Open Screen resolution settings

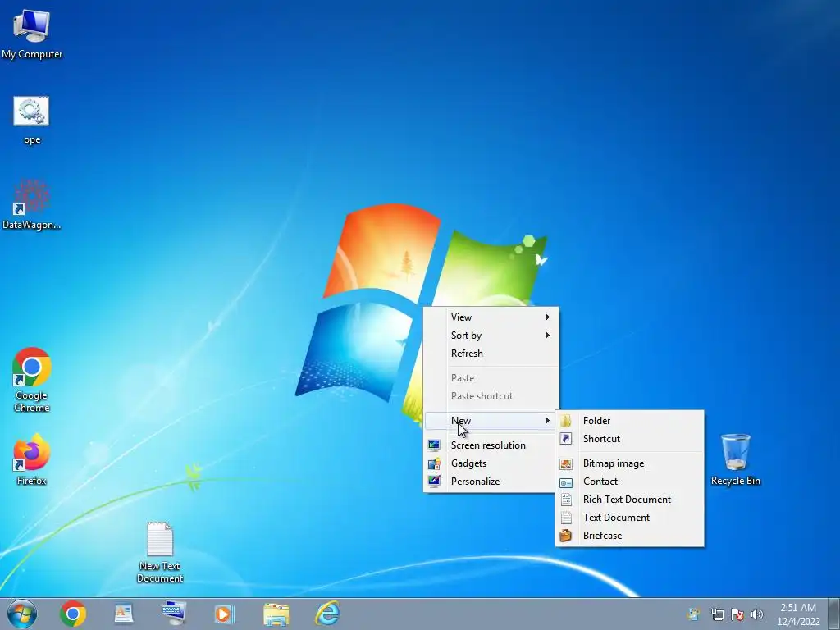(491, 445)
